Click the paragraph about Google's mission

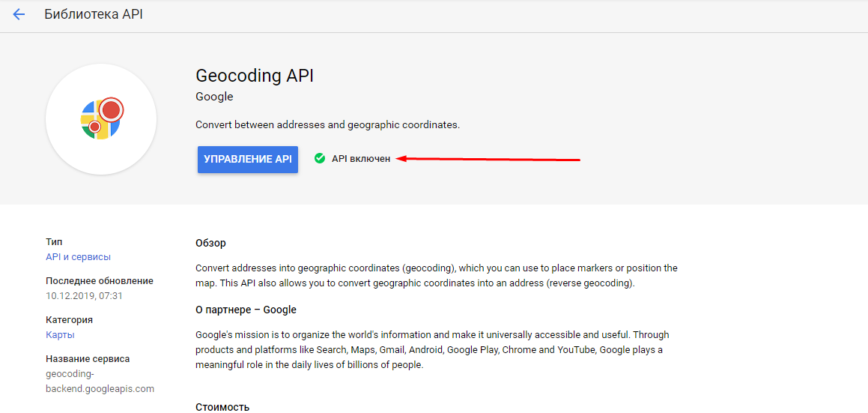pyautogui.click(x=432, y=350)
